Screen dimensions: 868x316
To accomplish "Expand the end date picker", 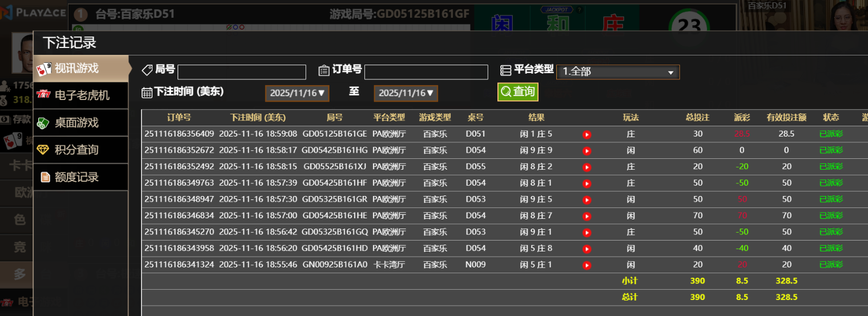I will point(405,93).
